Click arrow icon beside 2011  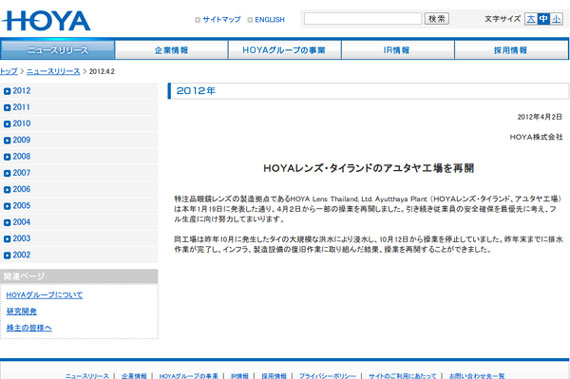[x=7, y=108]
